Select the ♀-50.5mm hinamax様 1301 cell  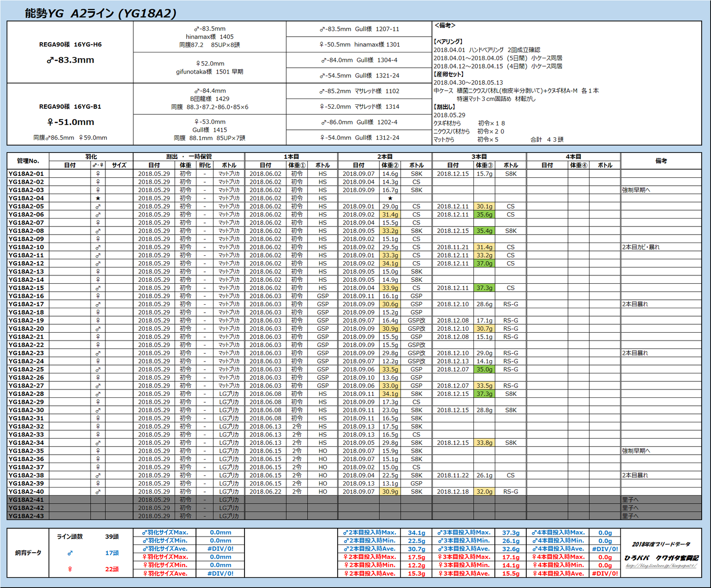(359, 45)
